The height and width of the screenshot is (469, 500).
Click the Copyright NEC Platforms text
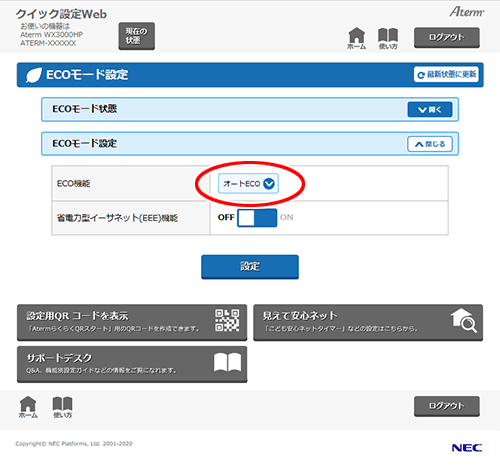(74, 444)
